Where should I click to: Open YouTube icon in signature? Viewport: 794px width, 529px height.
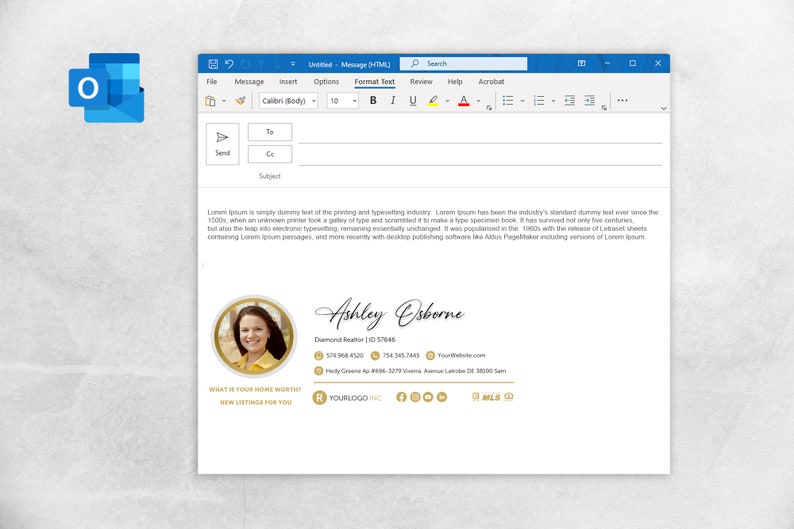coord(428,397)
